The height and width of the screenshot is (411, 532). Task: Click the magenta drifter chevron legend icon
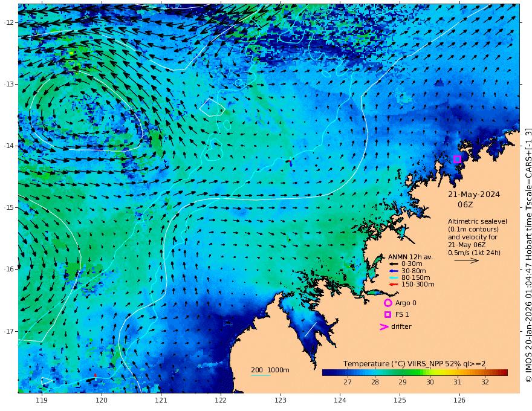pyautogui.click(x=384, y=326)
